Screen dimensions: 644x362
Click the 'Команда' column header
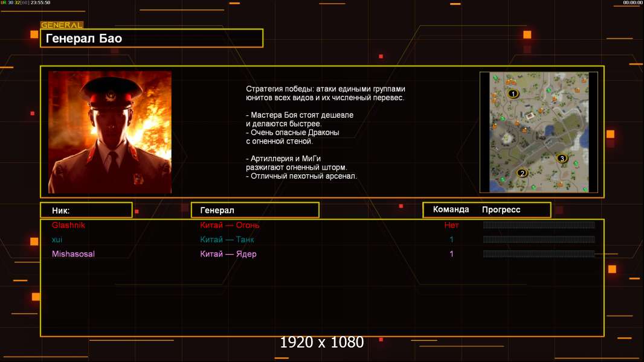451,209
